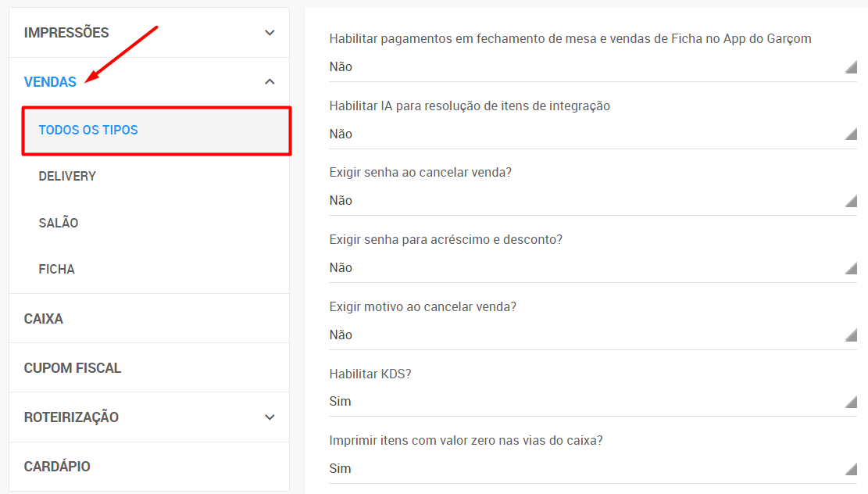
Task: Open the DELIVERY sales settings
Action: pyautogui.click(x=68, y=177)
